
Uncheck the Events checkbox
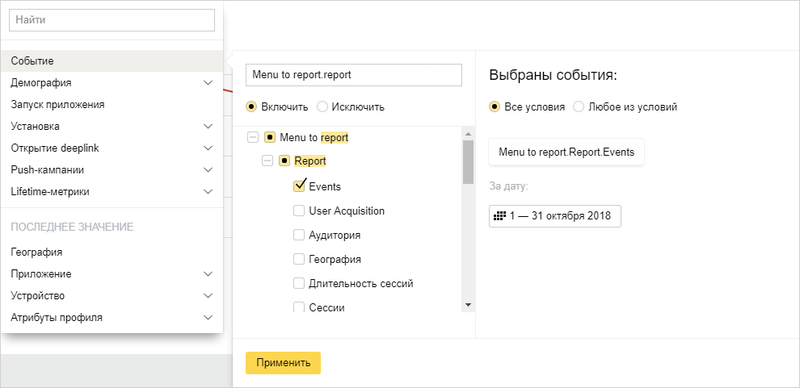pyautogui.click(x=299, y=186)
